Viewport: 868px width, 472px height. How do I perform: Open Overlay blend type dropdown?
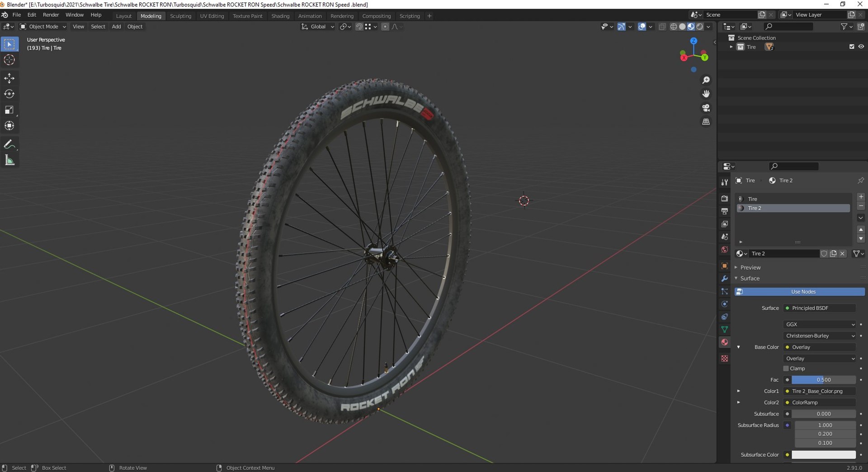pyautogui.click(x=820, y=359)
